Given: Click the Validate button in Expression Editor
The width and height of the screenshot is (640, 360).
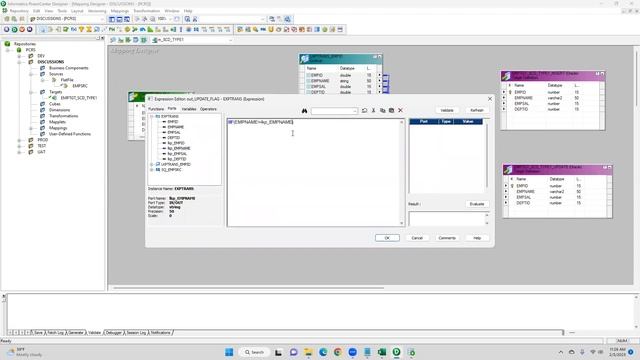Looking at the screenshot, I should tap(447, 110).
